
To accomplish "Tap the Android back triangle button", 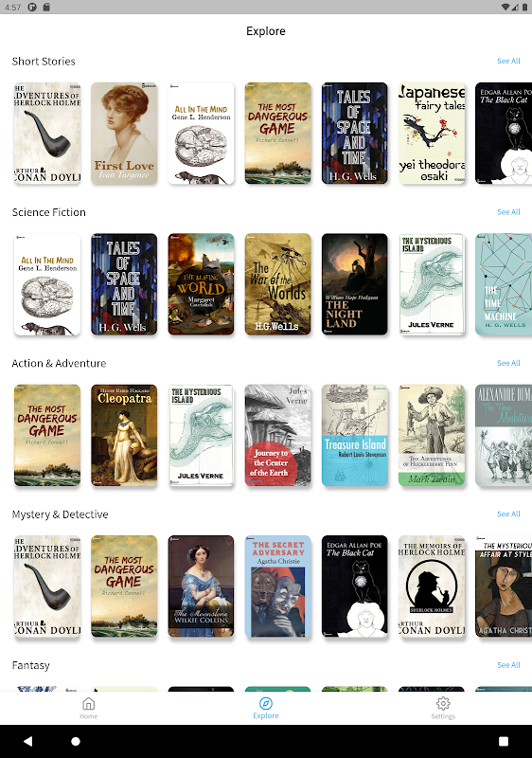I will tap(28, 741).
